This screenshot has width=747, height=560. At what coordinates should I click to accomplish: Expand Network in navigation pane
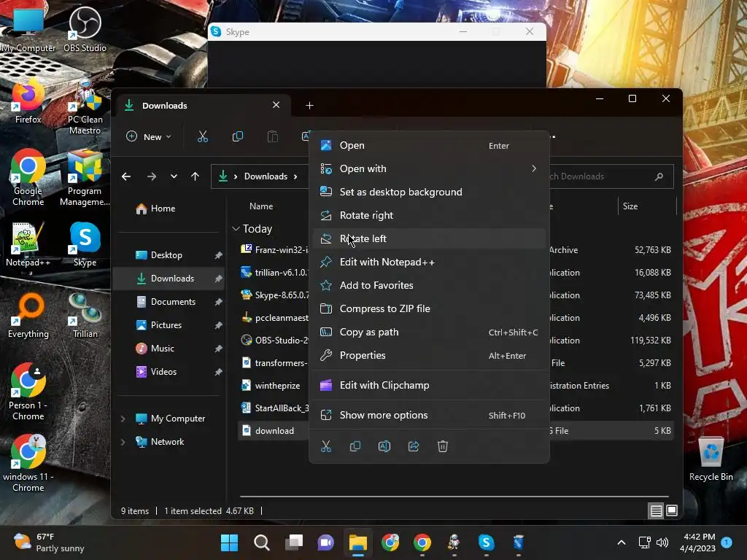click(x=123, y=441)
